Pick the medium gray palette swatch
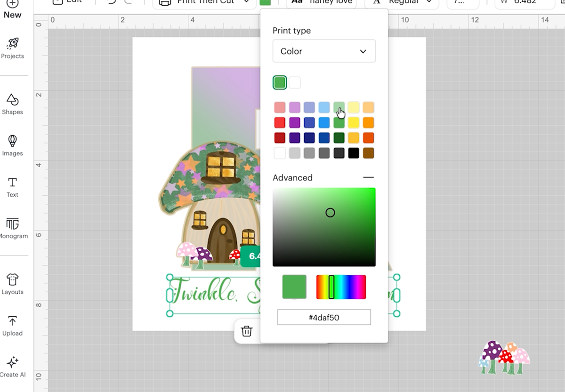 click(309, 153)
